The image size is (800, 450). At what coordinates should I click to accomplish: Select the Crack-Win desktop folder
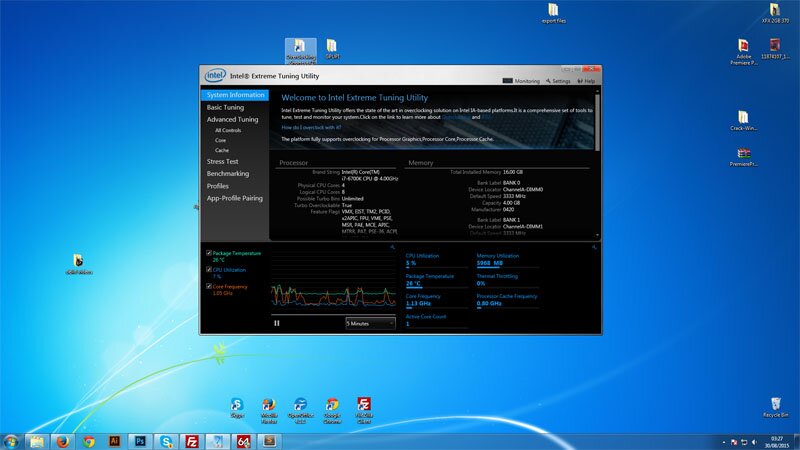coord(743,121)
